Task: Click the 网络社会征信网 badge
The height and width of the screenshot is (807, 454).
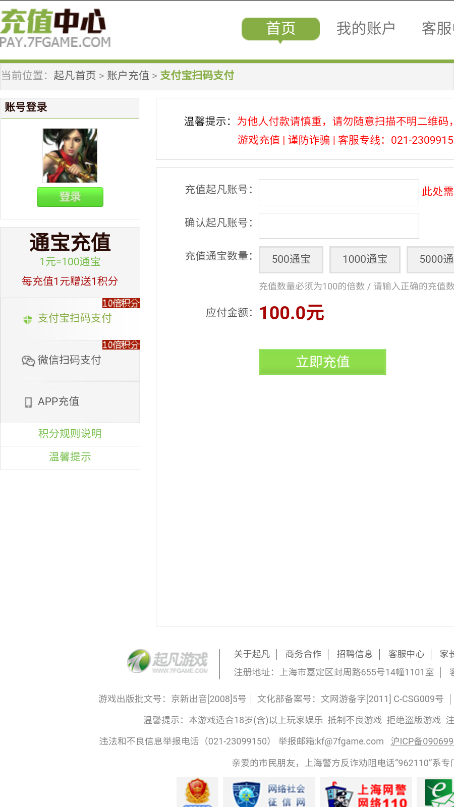Action: [x=269, y=792]
